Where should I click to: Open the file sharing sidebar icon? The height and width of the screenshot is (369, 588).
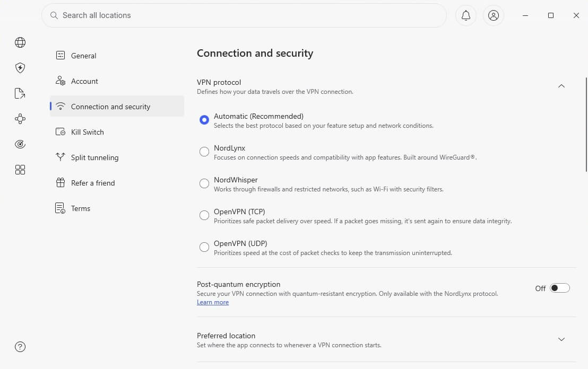[x=20, y=93]
